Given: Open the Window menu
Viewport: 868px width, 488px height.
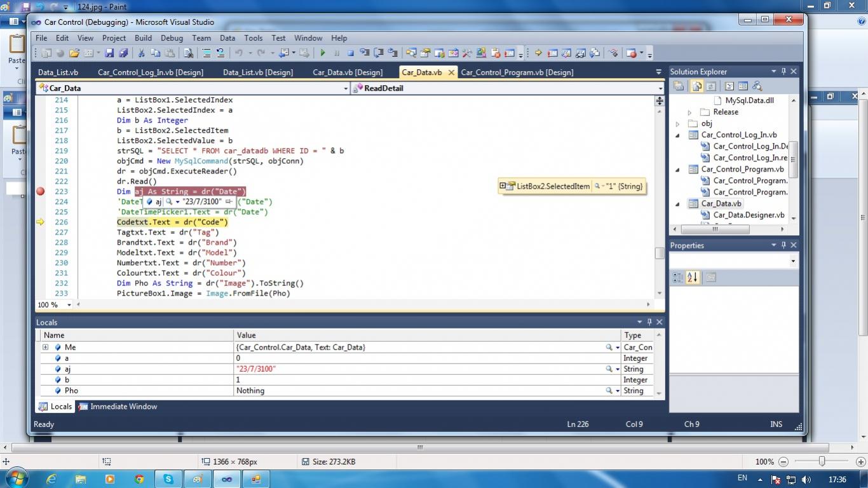Looking at the screenshot, I should (x=308, y=38).
